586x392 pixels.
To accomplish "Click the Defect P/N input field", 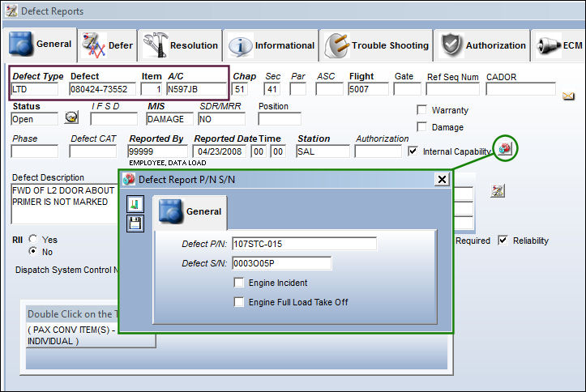I will [304, 244].
